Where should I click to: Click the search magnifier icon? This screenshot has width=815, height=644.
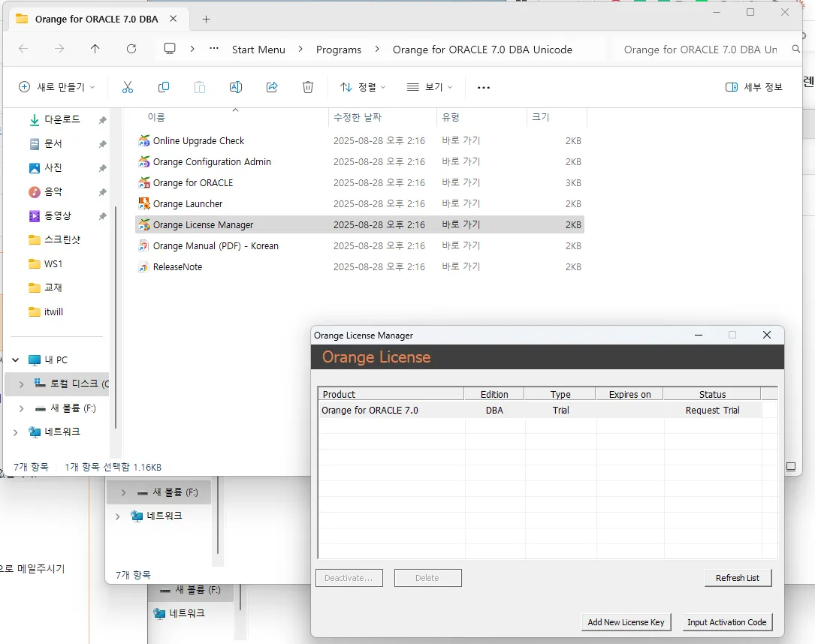pyautogui.click(x=795, y=49)
